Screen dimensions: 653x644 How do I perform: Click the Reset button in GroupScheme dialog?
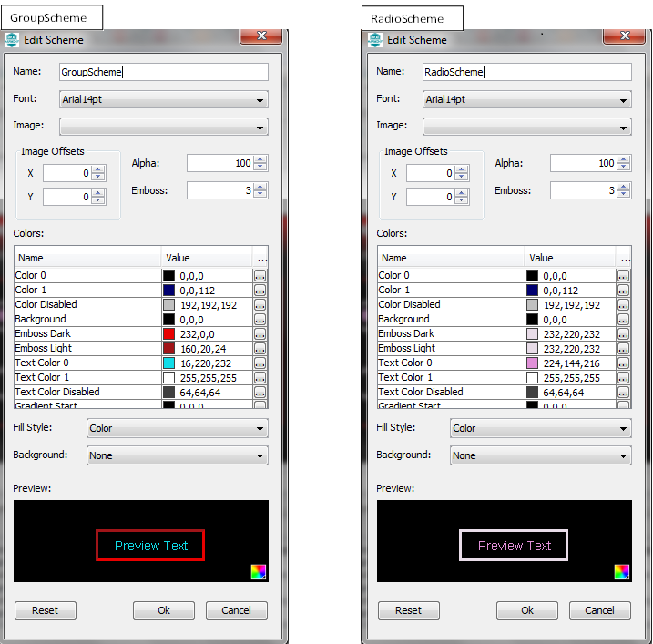(45, 610)
